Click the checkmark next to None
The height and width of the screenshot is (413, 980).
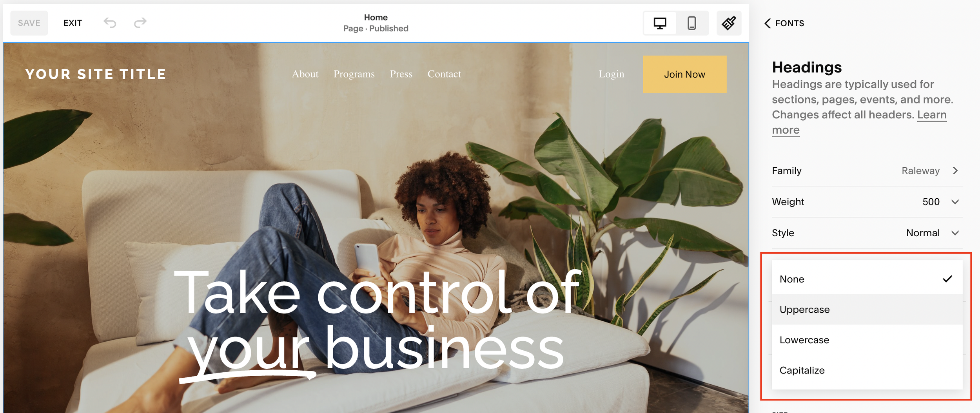(947, 279)
